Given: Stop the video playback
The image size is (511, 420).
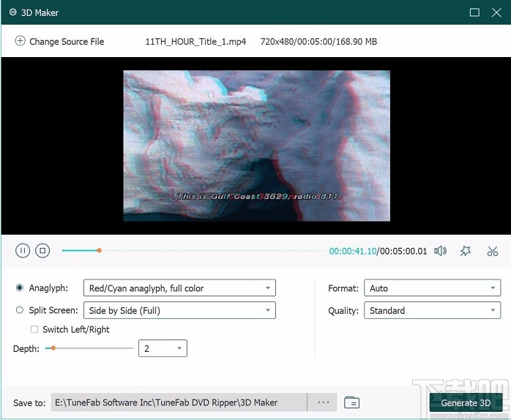Looking at the screenshot, I should (x=42, y=250).
